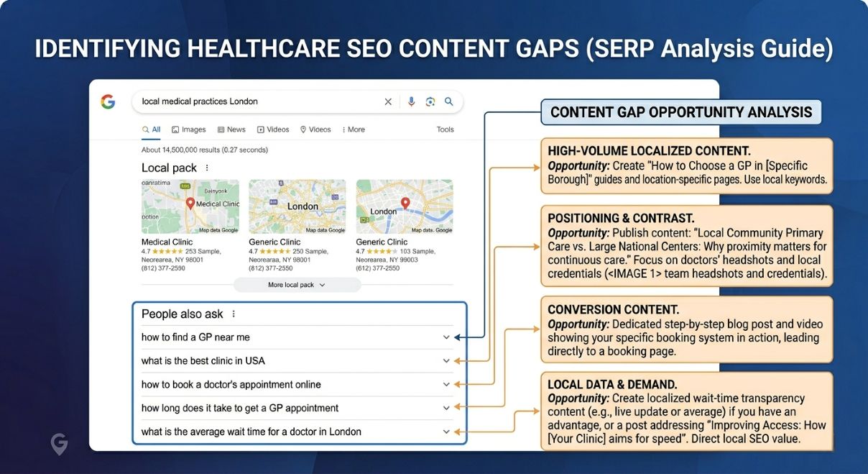The height and width of the screenshot is (474, 868).
Task: Open the Generic Clinic listing with 250 Sample
Action: coord(274,242)
